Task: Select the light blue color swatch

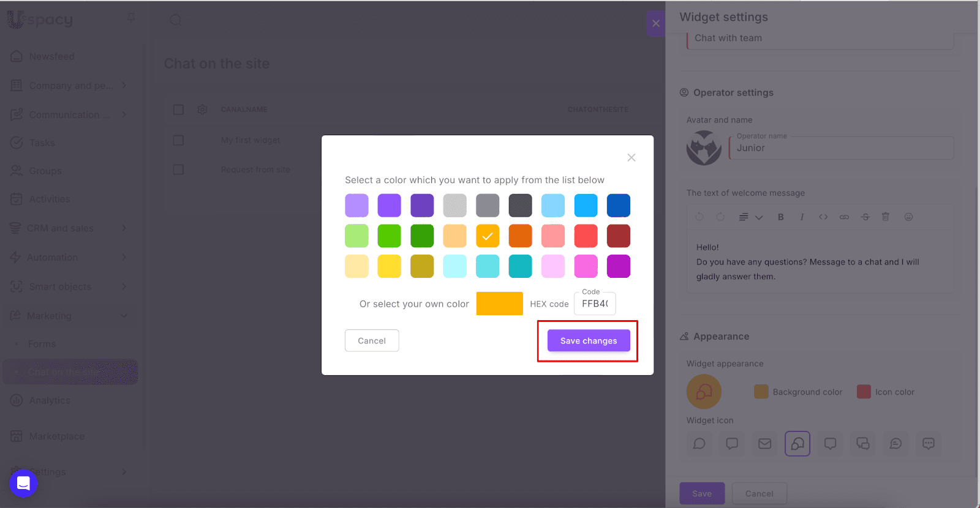Action: coord(552,206)
